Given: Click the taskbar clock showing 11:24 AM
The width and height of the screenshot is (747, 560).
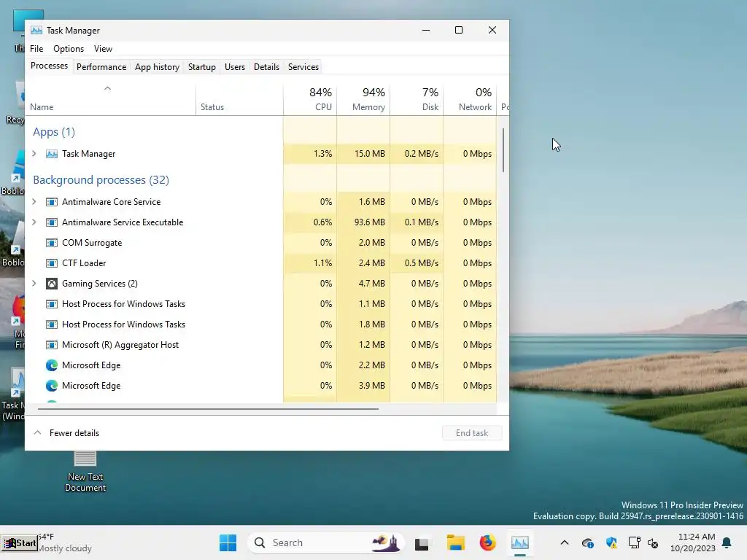Looking at the screenshot, I should 693,542.
